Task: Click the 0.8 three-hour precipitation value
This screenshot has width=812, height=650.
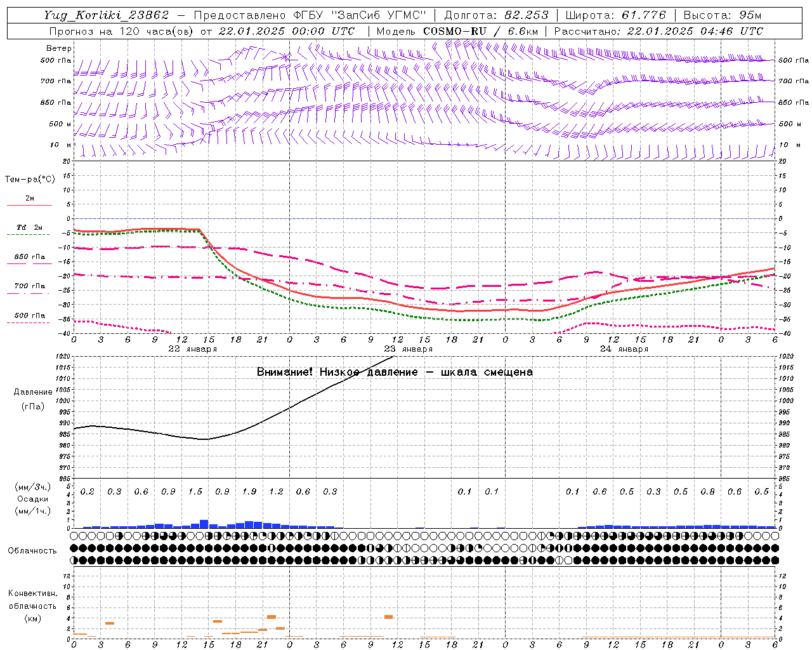Action: click(x=708, y=492)
